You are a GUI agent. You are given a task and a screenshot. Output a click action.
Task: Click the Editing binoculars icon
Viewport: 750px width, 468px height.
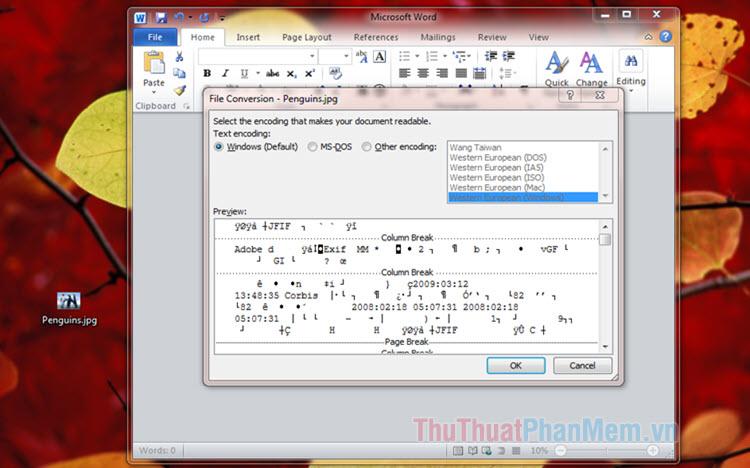point(631,63)
